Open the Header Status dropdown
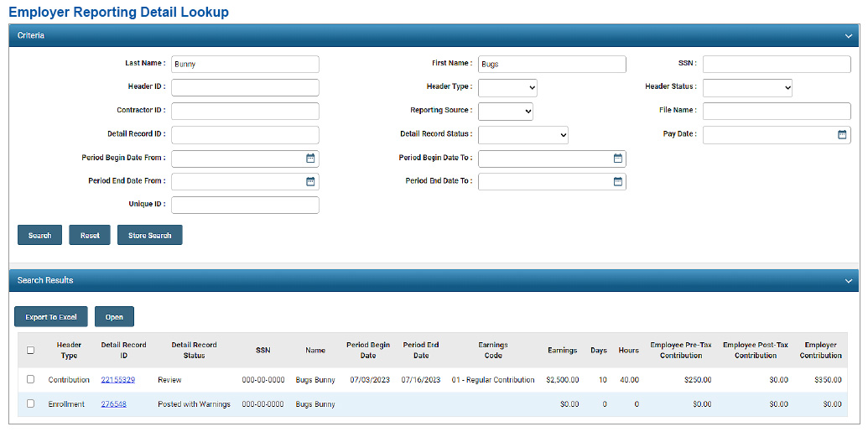 point(747,87)
